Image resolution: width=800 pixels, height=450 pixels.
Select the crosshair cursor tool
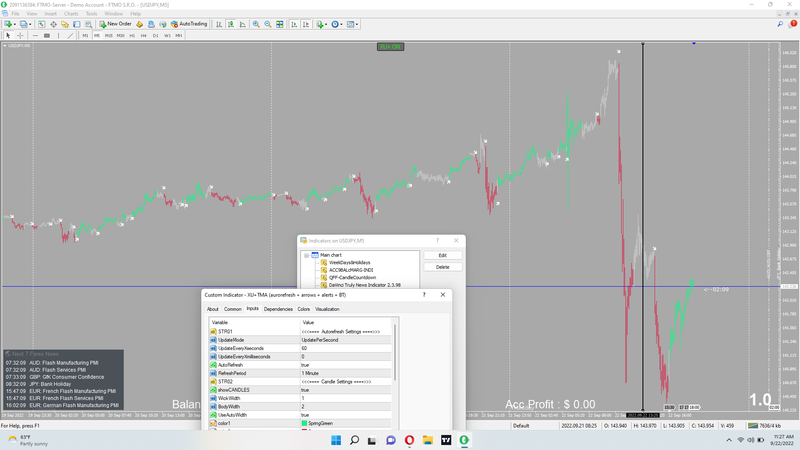20,35
